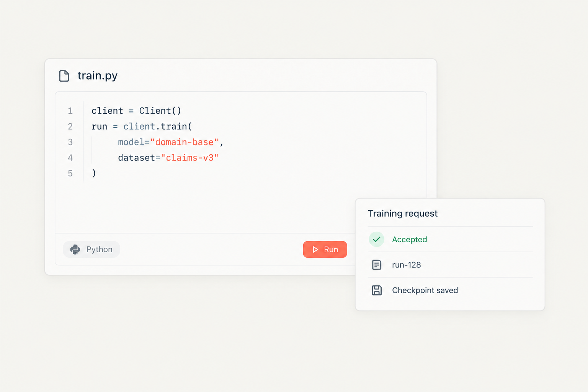The height and width of the screenshot is (392, 588).
Task: Click line number 1 in gutter
Action: [x=70, y=111]
